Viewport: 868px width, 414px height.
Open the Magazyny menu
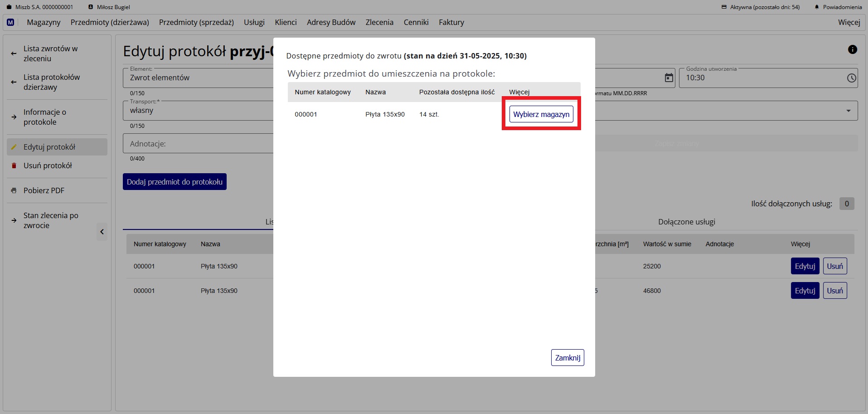[x=44, y=22]
